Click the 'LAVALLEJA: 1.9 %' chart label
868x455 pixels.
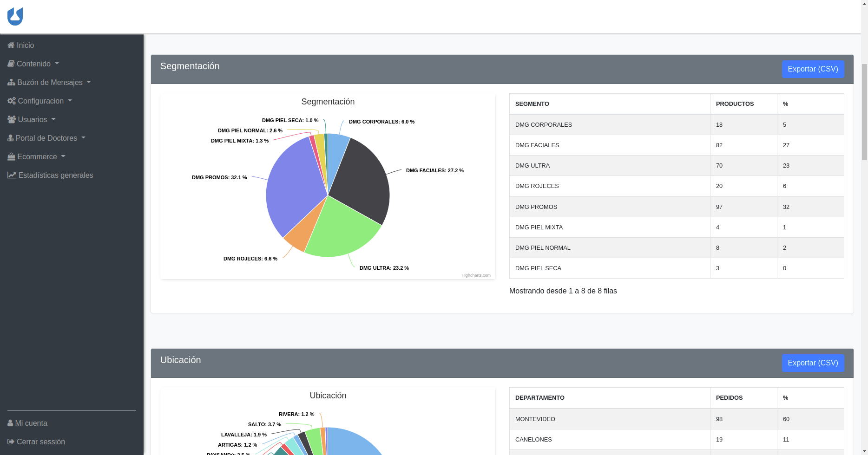244,435
